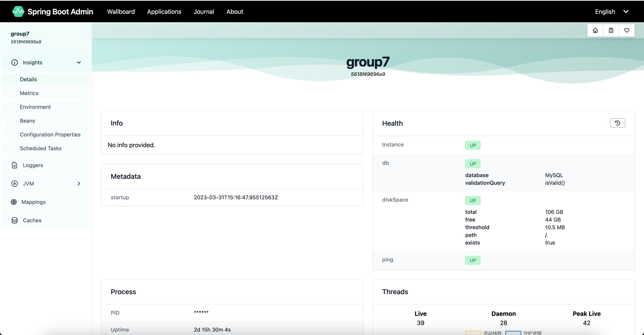Click the Loggers document icon in the sidebar
Viewport: 644px width, 335px height.
point(14,165)
